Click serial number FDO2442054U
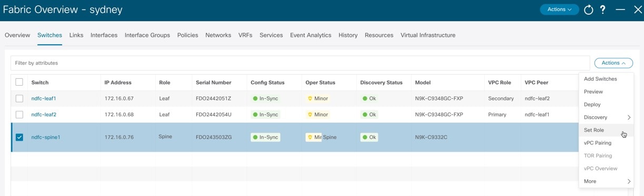The image size is (644, 196). 214,115
